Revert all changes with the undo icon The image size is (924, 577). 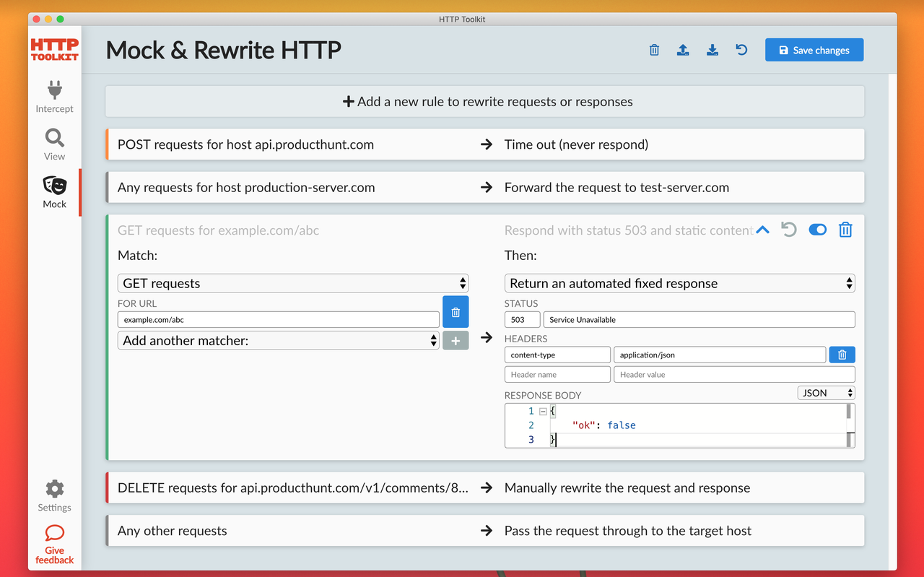click(741, 50)
